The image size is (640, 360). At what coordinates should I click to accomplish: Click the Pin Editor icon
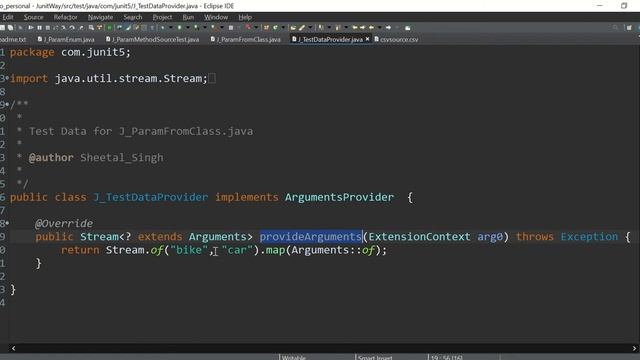click(x=407, y=27)
